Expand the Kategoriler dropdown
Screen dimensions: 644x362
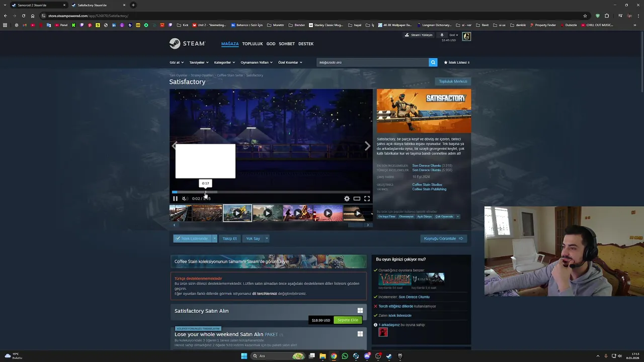[224, 62]
